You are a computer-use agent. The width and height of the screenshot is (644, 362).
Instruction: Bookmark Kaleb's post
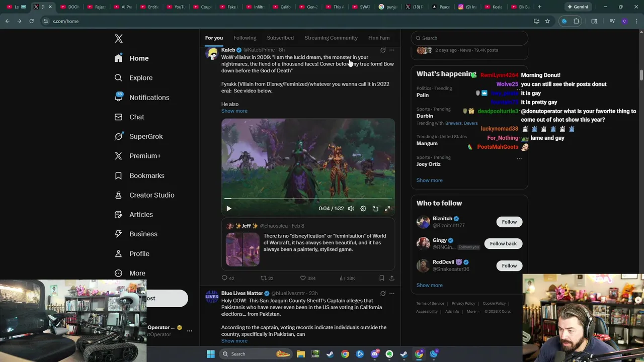[381, 278]
